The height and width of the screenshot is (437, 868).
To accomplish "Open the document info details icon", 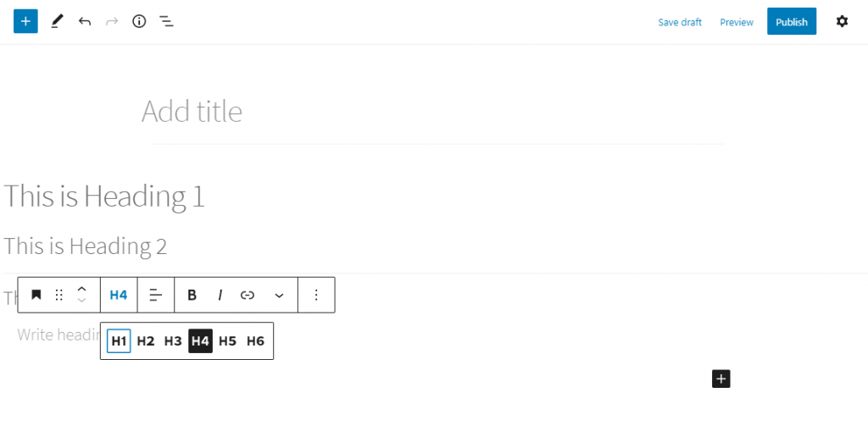I will (x=139, y=21).
